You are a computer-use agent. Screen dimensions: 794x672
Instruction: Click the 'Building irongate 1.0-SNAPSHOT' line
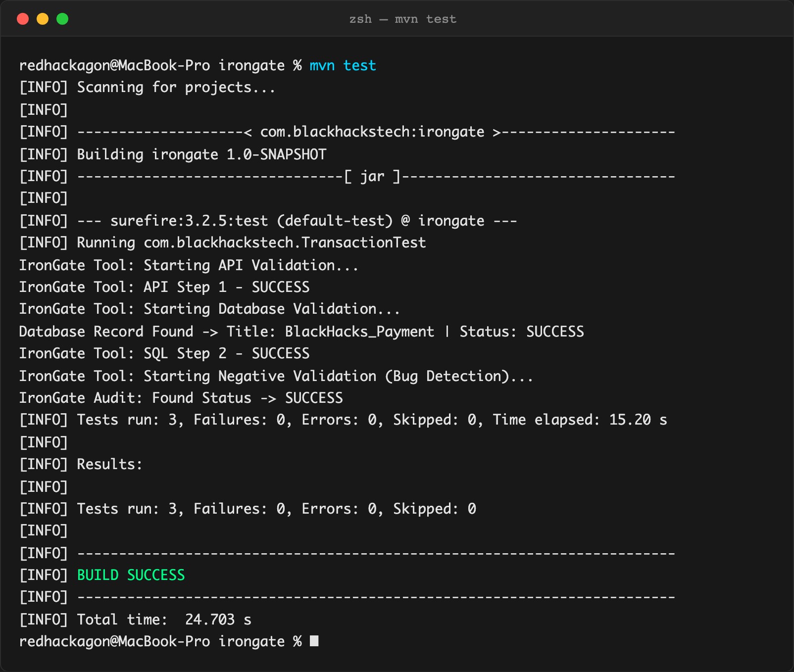click(173, 154)
